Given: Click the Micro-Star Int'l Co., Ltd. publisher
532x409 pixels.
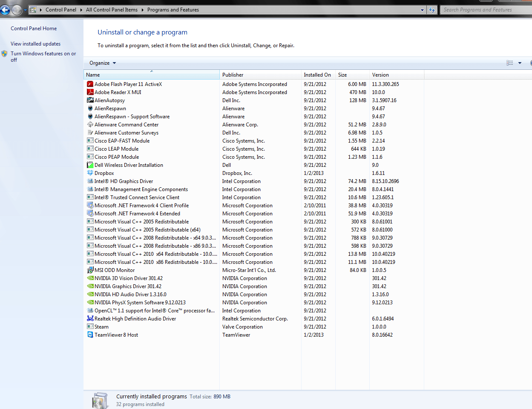Looking at the screenshot, I should (x=249, y=270).
